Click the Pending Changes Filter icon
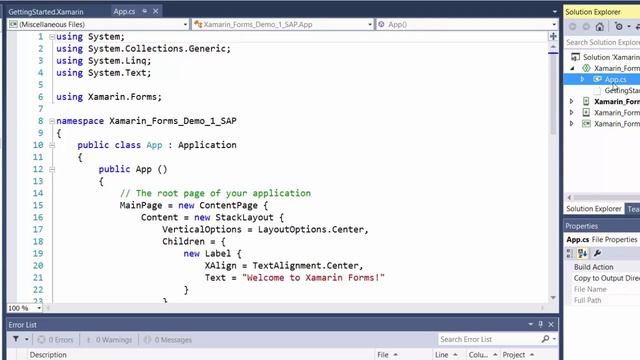 click(x=619, y=27)
